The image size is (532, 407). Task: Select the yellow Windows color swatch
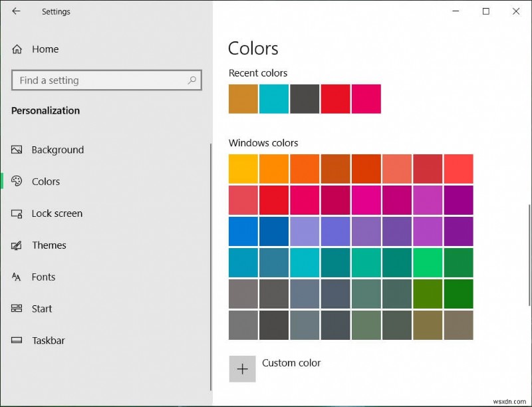[243, 168]
